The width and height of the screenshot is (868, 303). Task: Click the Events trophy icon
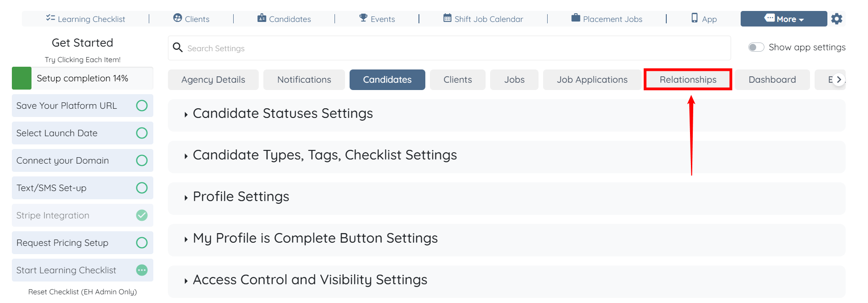click(x=363, y=18)
